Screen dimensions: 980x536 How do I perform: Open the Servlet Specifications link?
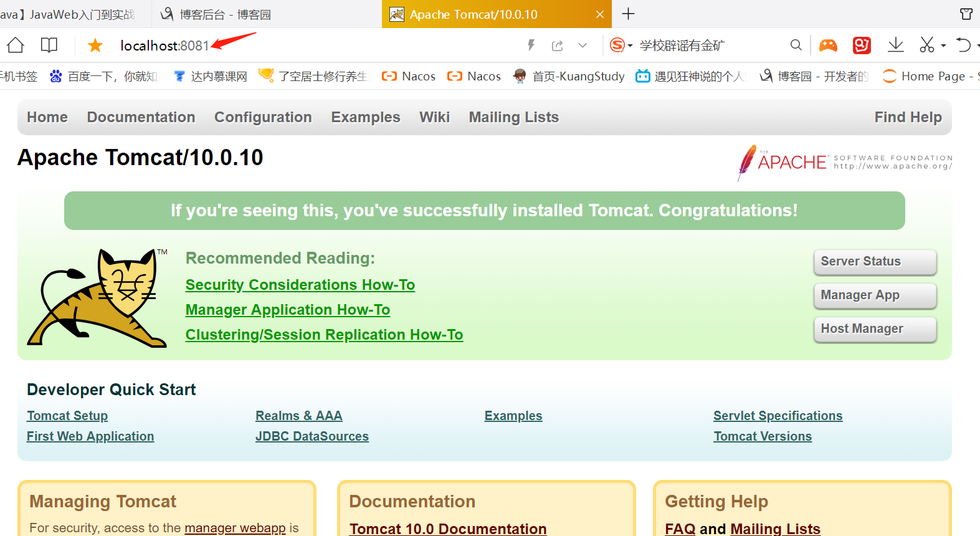pos(778,416)
